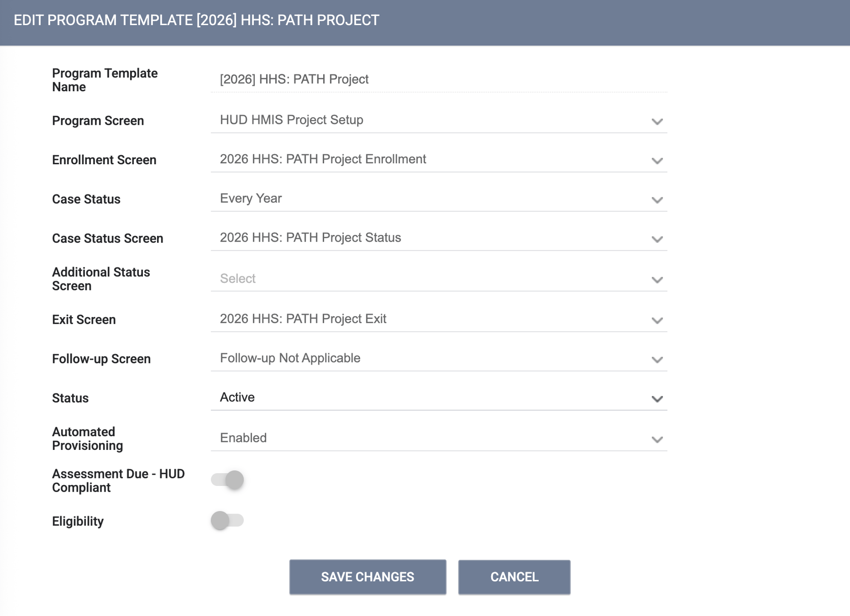The height and width of the screenshot is (616, 850).
Task: Click the Cancel button
Action: tap(514, 577)
